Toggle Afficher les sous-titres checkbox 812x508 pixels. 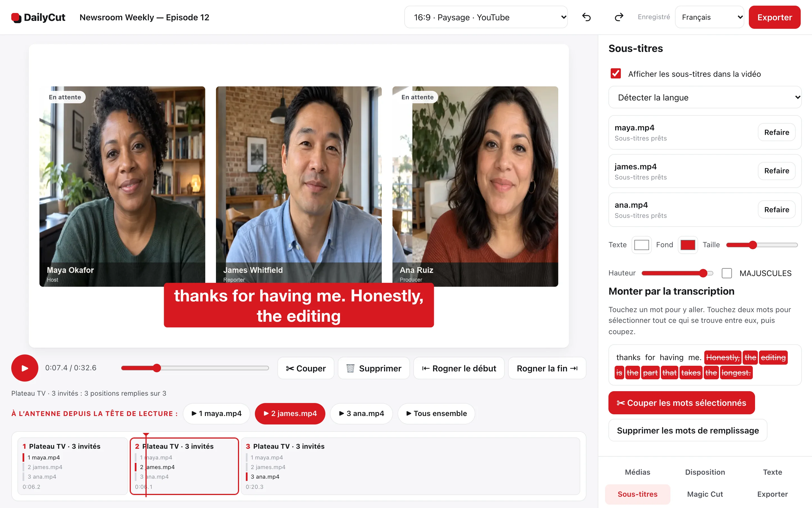[x=616, y=74]
